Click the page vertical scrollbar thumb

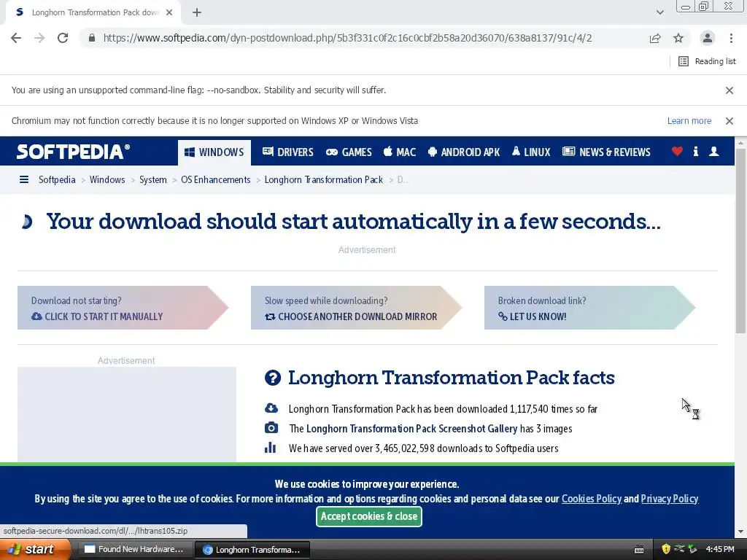coord(740,241)
